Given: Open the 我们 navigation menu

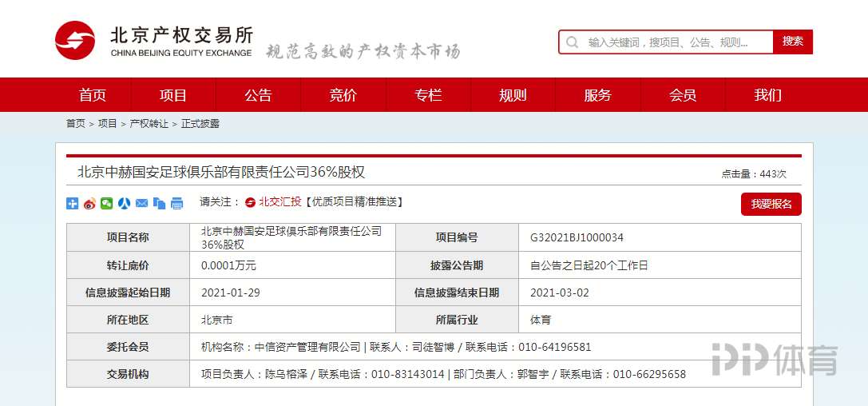Looking at the screenshot, I should tap(768, 95).
